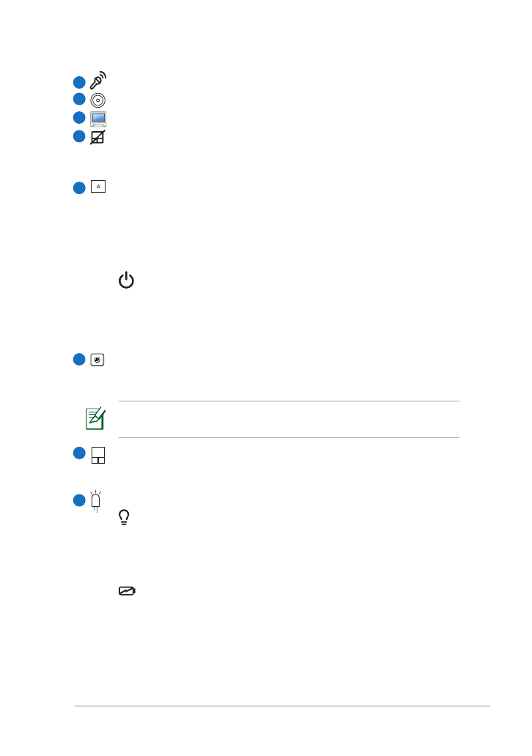The image size is (532, 756).
Task: Open the green notepad note icon
Action: [x=95, y=418]
